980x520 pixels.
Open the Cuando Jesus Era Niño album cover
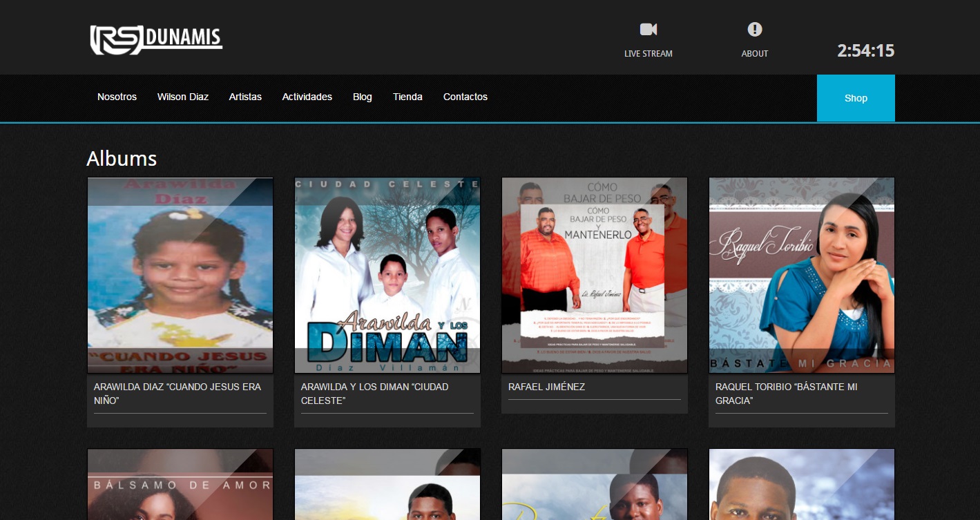click(x=180, y=276)
